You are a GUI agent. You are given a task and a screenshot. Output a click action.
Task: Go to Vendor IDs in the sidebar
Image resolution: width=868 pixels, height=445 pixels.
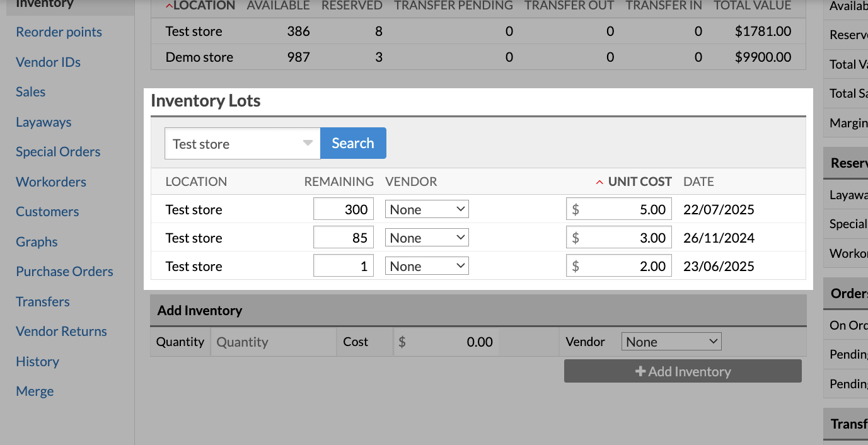(x=48, y=62)
